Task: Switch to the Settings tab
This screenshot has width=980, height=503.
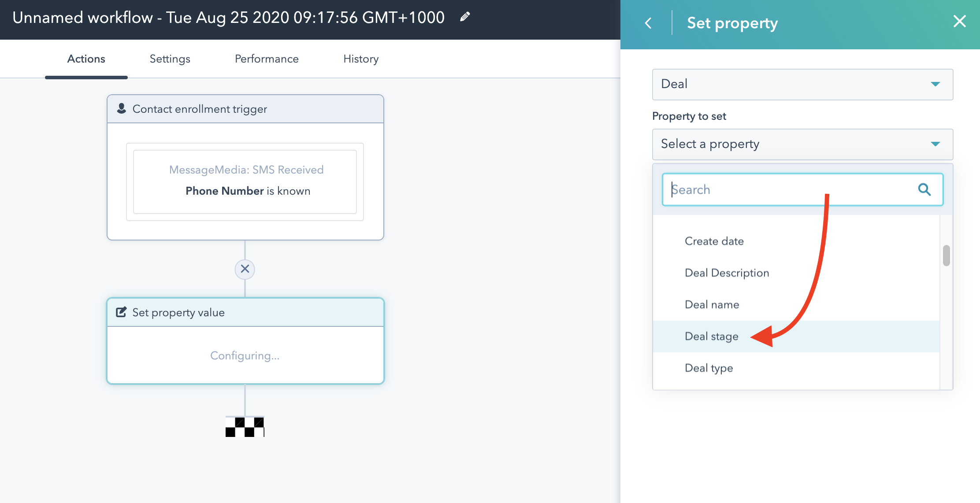Action: point(170,59)
